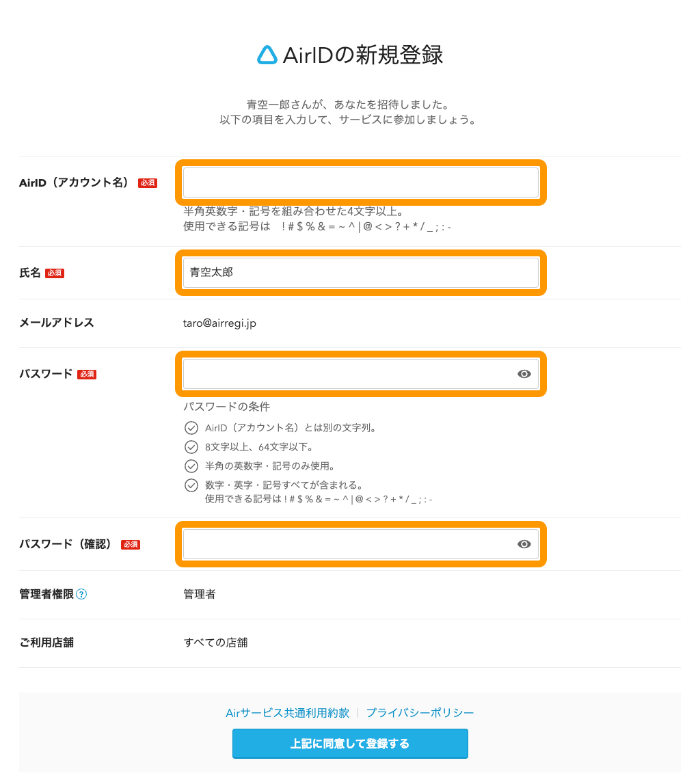The width and height of the screenshot is (700, 782).
Task: Show password with the パスワード eye icon
Action: (524, 374)
